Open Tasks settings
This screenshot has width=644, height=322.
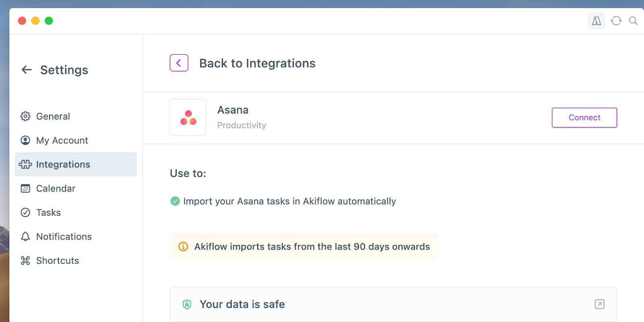(48, 213)
